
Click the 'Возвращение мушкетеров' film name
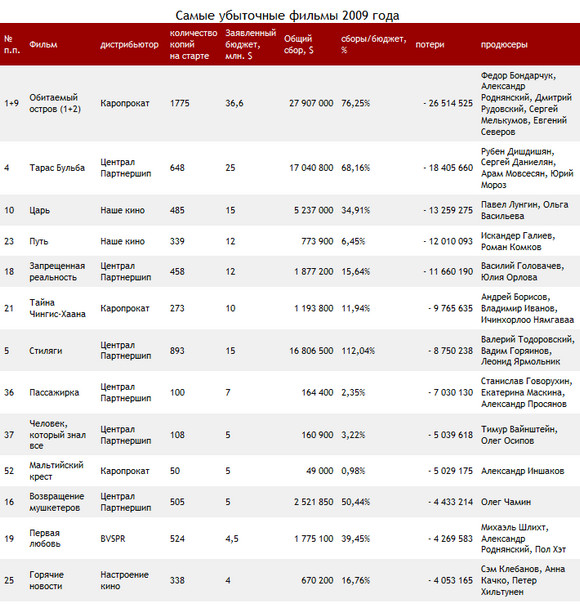pos(57,502)
